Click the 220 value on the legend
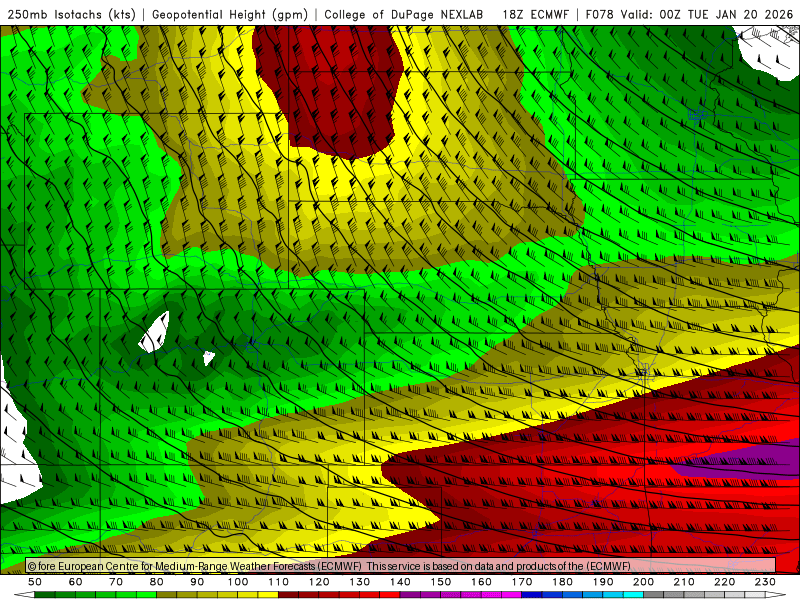Screen dimensions: 800x600 click(724, 582)
